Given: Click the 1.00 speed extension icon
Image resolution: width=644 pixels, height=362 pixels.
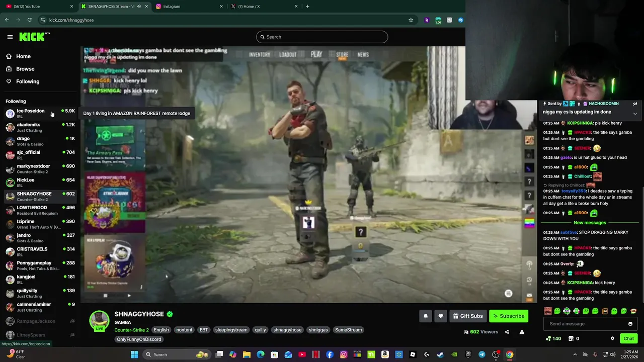Looking at the screenshot, I should pos(438,20).
